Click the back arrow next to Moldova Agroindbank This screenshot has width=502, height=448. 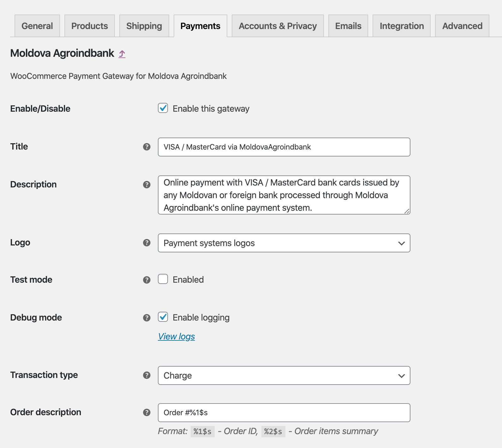[122, 54]
